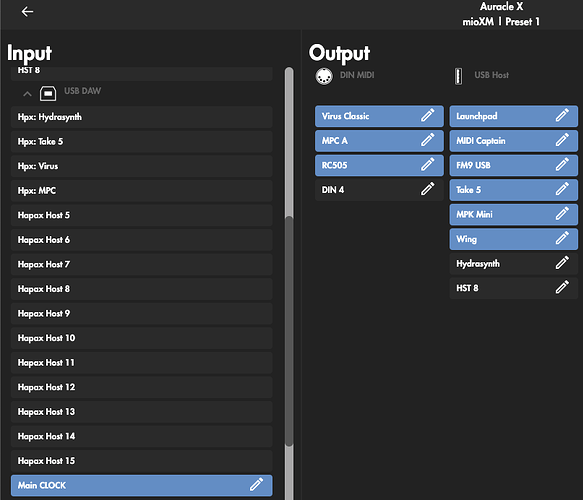Image resolution: width=583 pixels, height=500 pixels.
Task: Select the Hapax Host 13 input
Action: click(x=142, y=412)
